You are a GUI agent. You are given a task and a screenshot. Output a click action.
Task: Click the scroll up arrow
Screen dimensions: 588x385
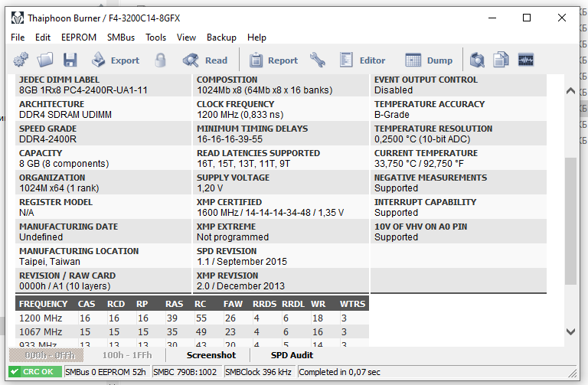tap(570, 91)
